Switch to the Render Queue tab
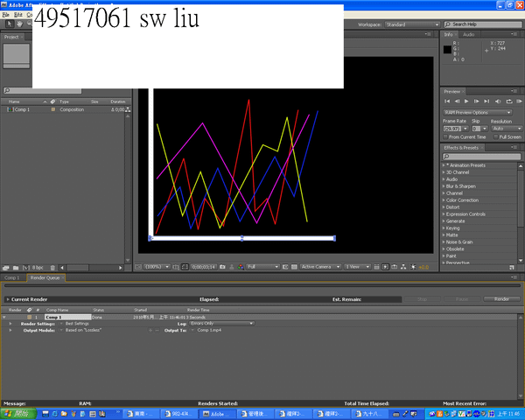Screen dimensions: 525x420 point(45,278)
